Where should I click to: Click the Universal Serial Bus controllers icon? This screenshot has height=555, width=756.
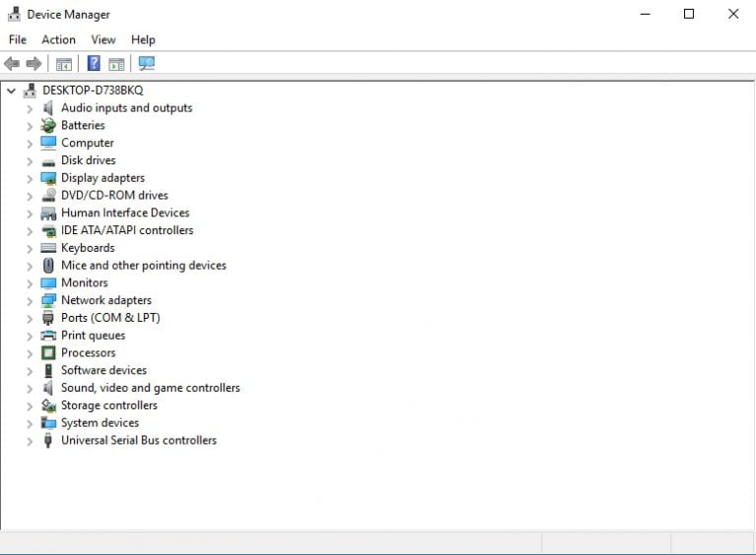[x=48, y=441]
